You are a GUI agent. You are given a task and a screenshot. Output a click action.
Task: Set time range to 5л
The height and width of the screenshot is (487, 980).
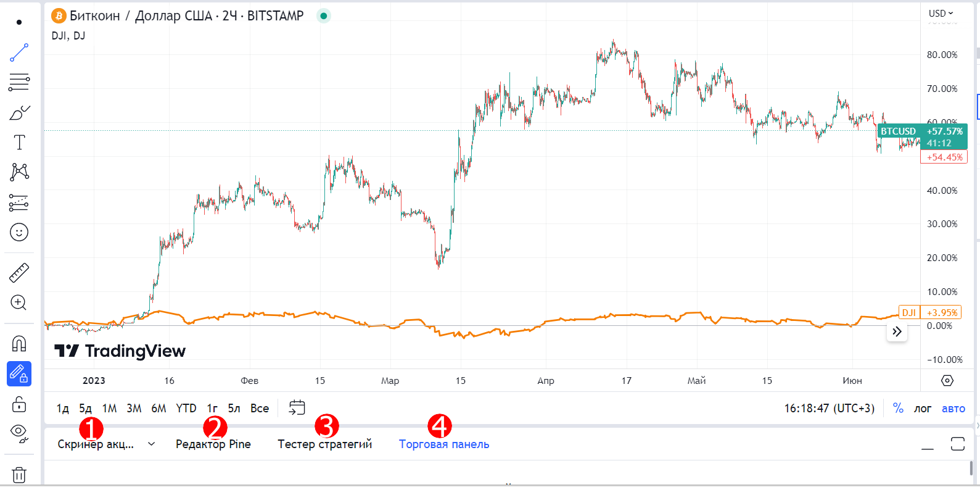pyautogui.click(x=234, y=408)
